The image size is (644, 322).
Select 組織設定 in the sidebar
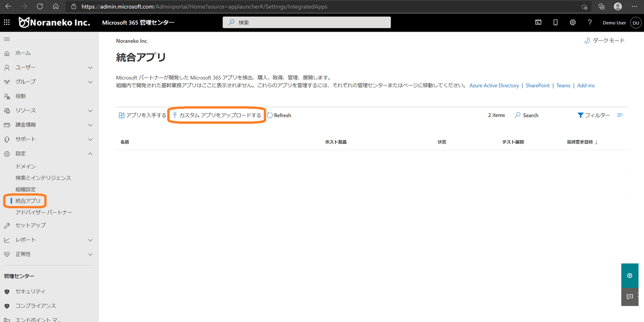[25, 189]
